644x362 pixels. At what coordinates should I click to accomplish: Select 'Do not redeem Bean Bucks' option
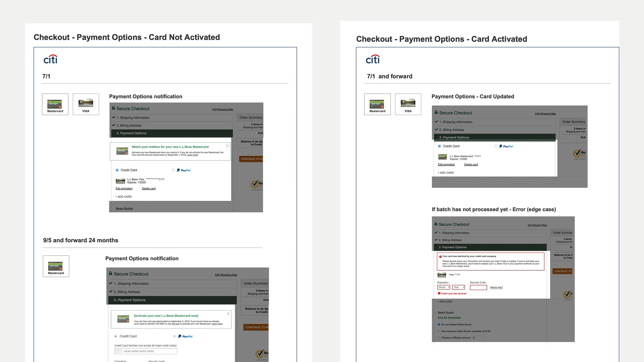point(439,324)
